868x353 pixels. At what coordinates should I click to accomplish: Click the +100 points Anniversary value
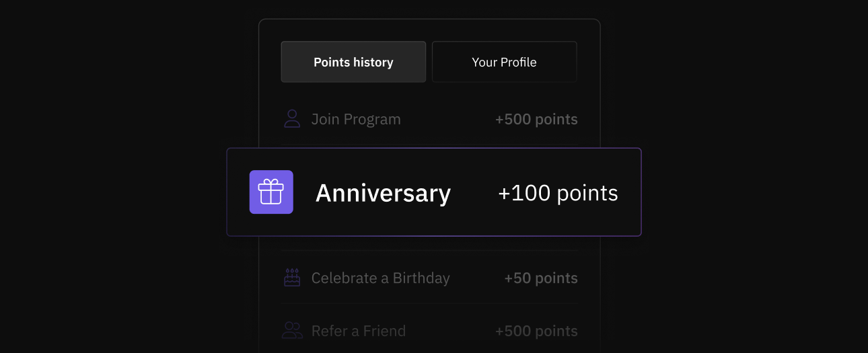[x=558, y=193]
